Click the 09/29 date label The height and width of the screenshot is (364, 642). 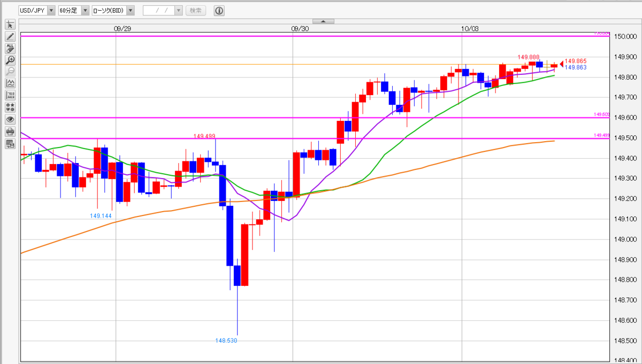click(123, 29)
